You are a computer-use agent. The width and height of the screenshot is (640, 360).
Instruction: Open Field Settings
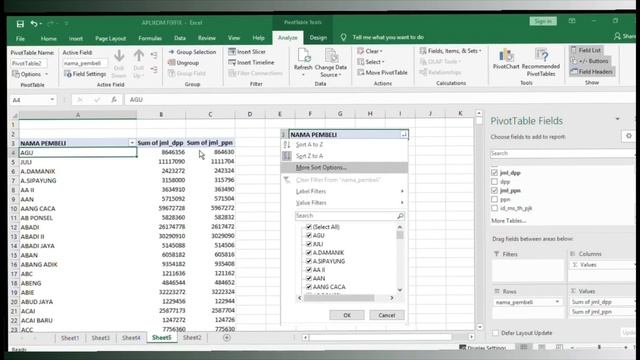coord(85,74)
